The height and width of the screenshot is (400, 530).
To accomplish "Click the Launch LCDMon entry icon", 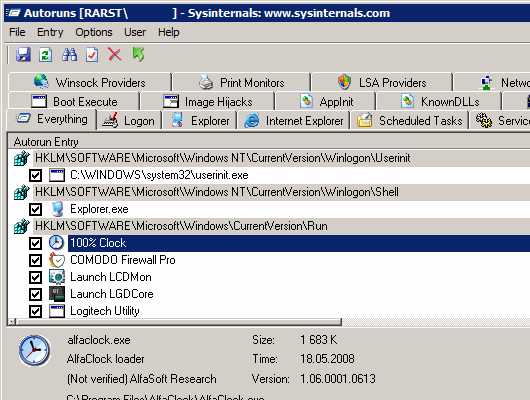I will [57, 277].
